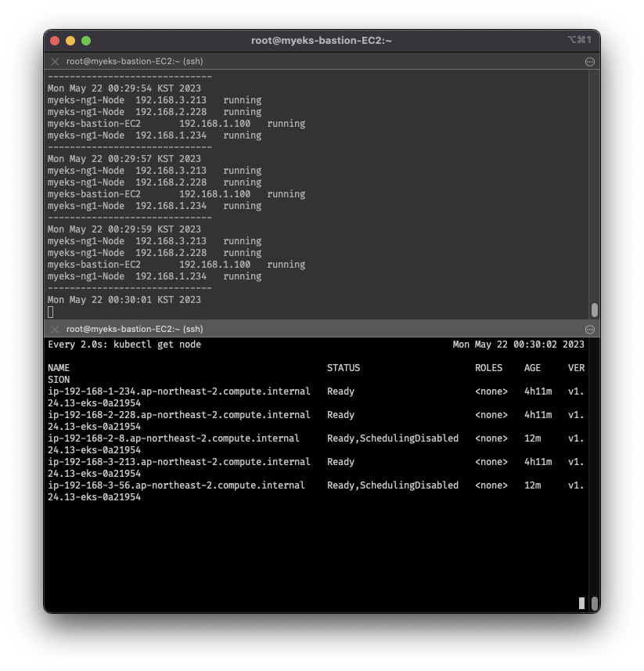Click the 4h11m age of ip-192-168-3-213 node
Screen dimensions: 644x671
pyautogui.click(x=538, y=462)
